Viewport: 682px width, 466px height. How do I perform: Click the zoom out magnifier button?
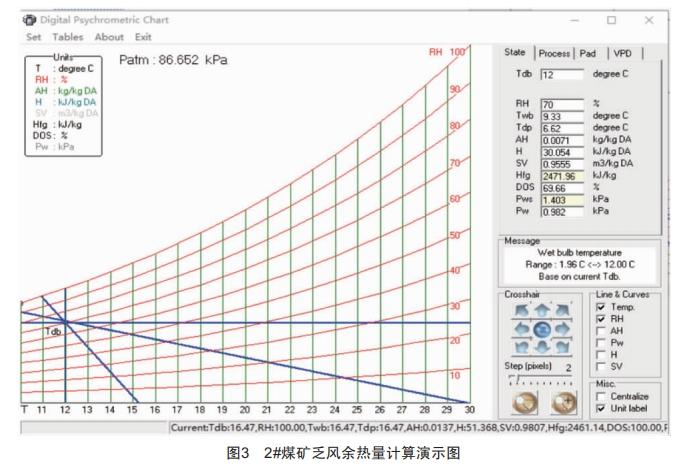coord(525,401)
